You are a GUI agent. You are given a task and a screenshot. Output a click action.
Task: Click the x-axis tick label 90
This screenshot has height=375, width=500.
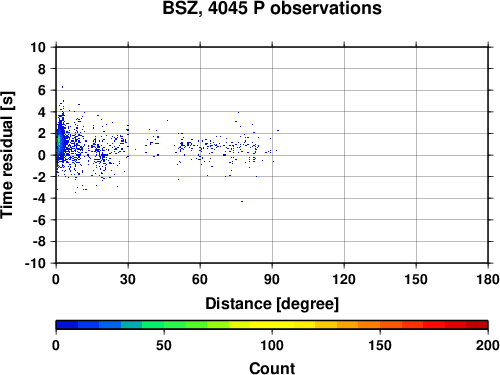coord(272,279)
